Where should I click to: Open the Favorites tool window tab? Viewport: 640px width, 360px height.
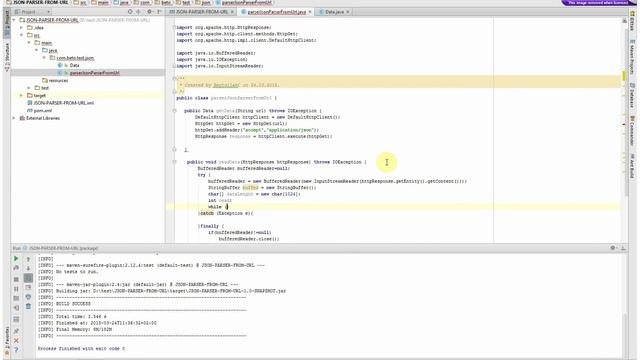tap(7, 341)
